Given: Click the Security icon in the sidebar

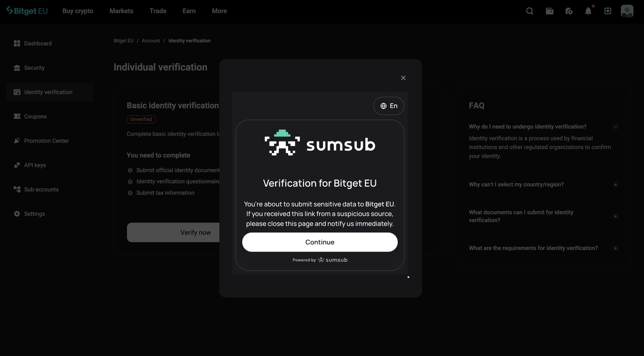Looking at the screenshot, I should point(17,68).
